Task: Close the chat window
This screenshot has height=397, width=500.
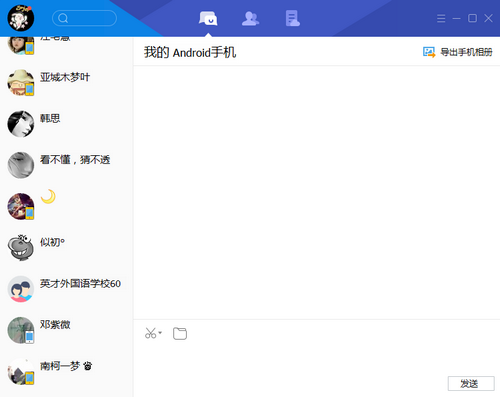Action: coord(488,18)
